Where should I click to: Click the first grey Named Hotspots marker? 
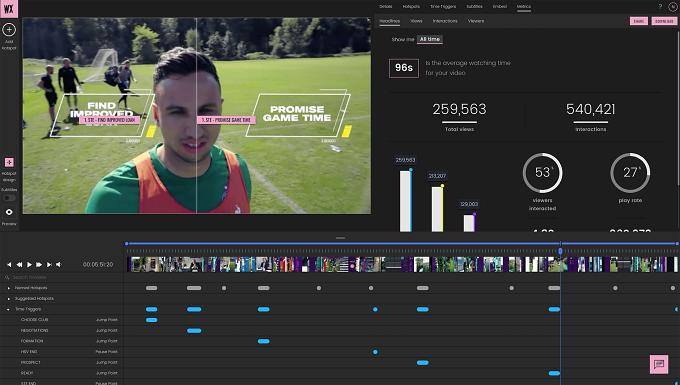click(x=151, y=288)
